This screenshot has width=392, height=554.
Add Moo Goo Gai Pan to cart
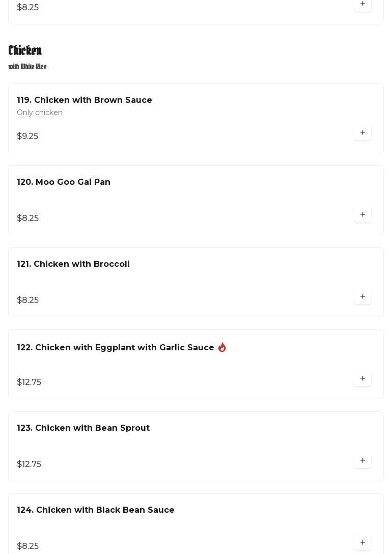click(x=362, y=215)
